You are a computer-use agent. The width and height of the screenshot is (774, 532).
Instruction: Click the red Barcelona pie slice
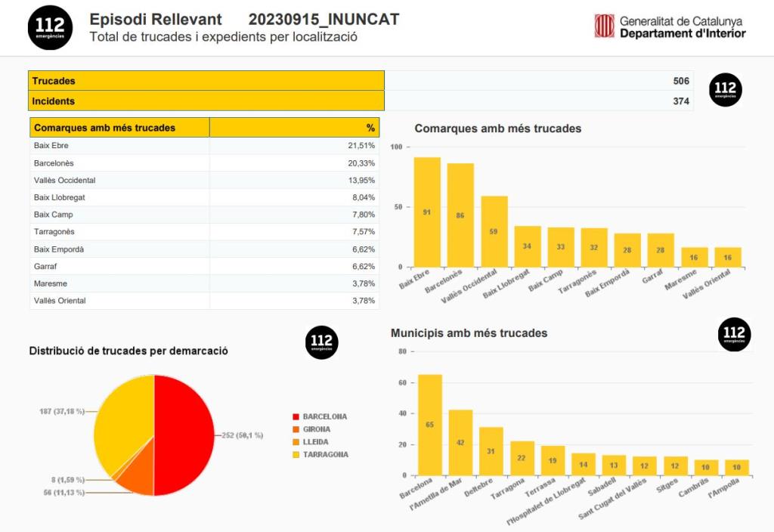tap(185, 435)
